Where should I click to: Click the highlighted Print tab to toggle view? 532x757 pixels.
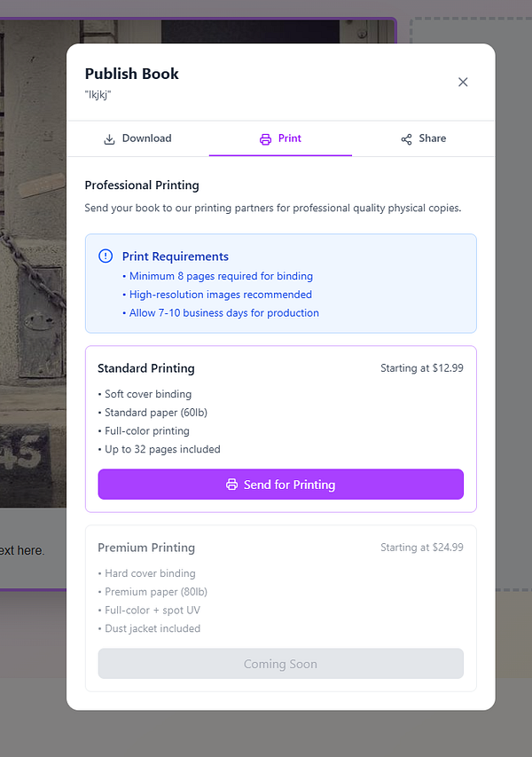[280, 138]
